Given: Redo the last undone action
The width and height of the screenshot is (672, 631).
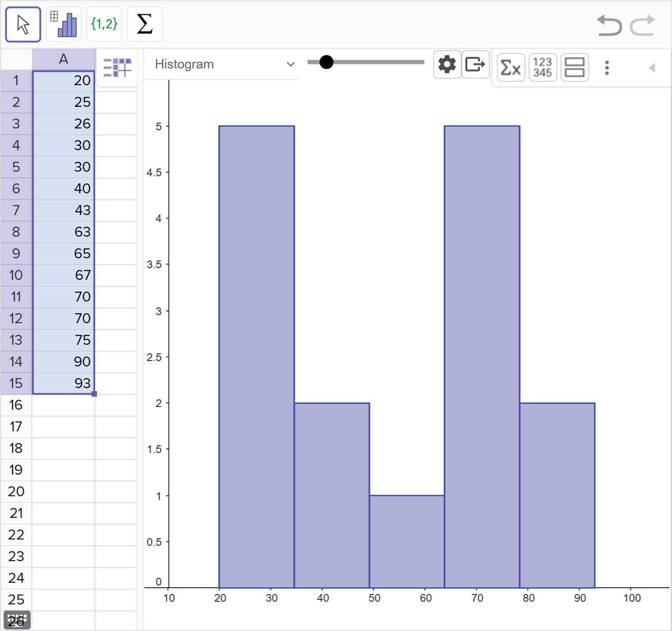Looking at the screenshot, I should point(642,25).
